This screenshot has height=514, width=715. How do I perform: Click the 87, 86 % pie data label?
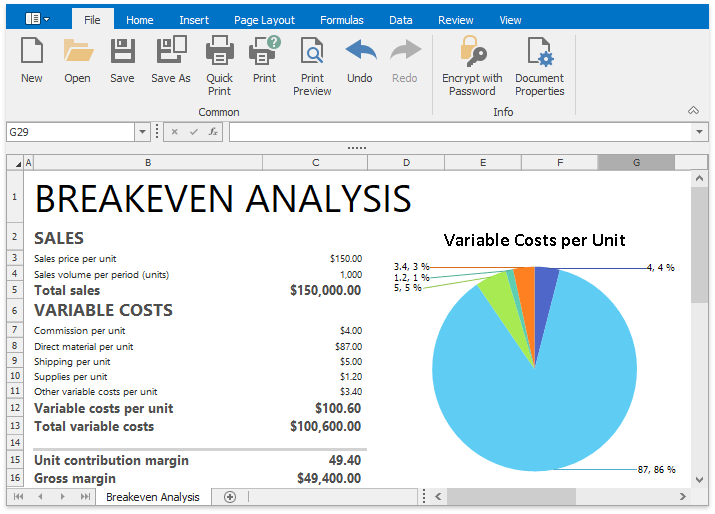click(x=656, y=469)
